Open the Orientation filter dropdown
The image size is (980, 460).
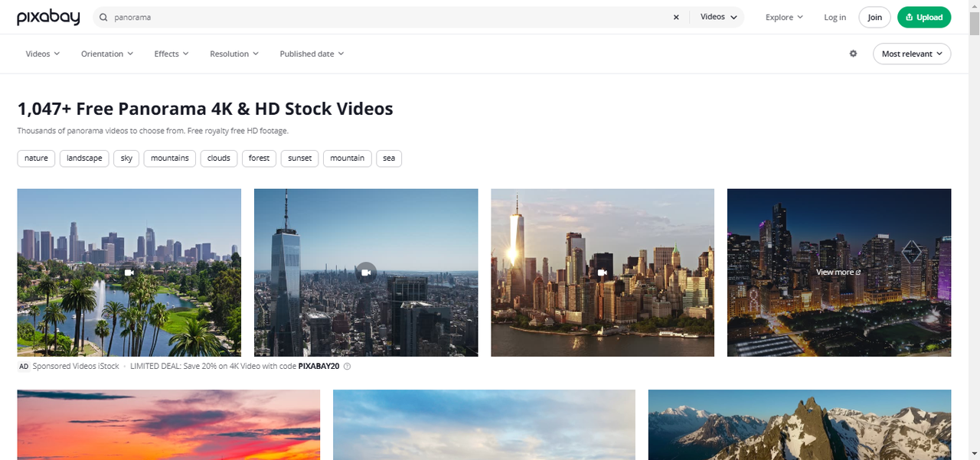click(107, 54)
